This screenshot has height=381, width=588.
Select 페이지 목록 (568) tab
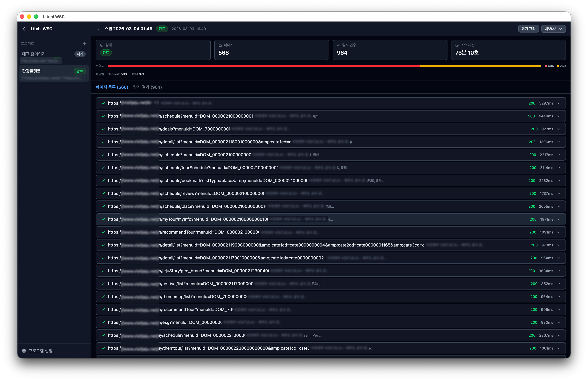point(112,87)
